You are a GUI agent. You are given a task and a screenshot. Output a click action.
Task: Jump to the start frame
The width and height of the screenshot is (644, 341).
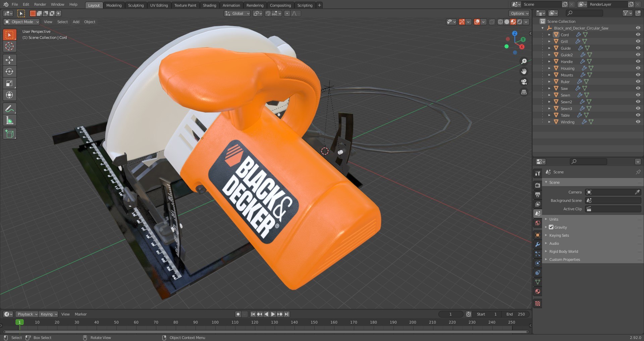pos(253,314)
